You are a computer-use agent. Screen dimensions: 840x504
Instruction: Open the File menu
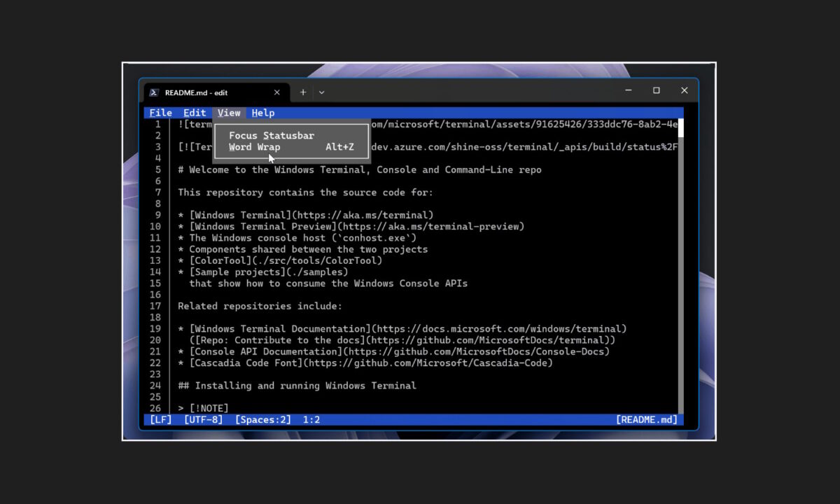pos(160,112)
